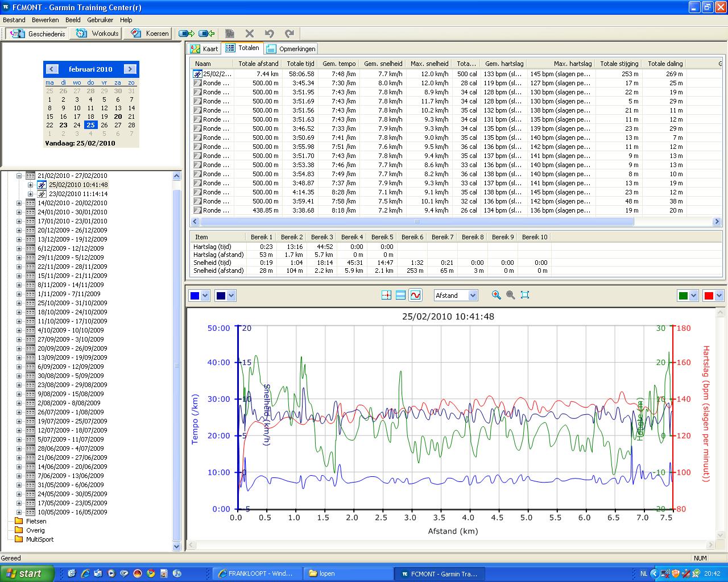Open lopen folder from taskbar
The width and height of the screenshot is (728, 582).
[x=348, y=573]
